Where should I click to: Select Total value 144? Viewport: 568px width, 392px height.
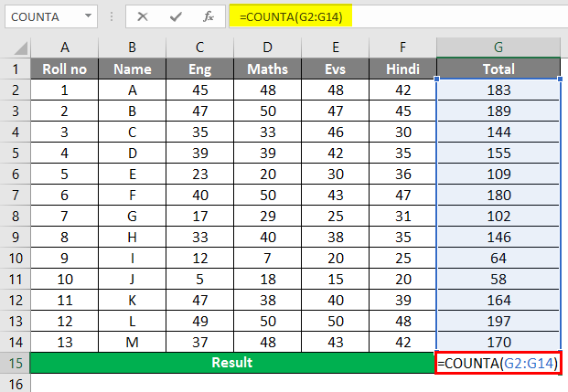[498, 132]
